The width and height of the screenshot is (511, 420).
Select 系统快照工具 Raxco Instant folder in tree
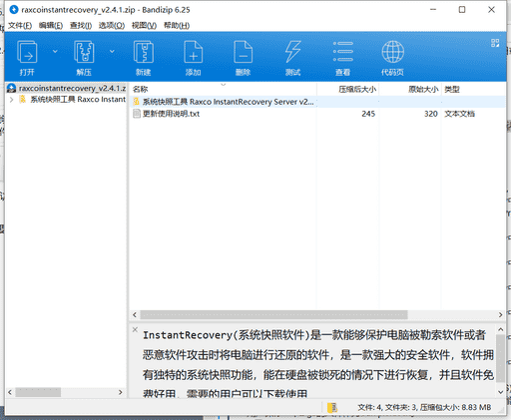78,100
